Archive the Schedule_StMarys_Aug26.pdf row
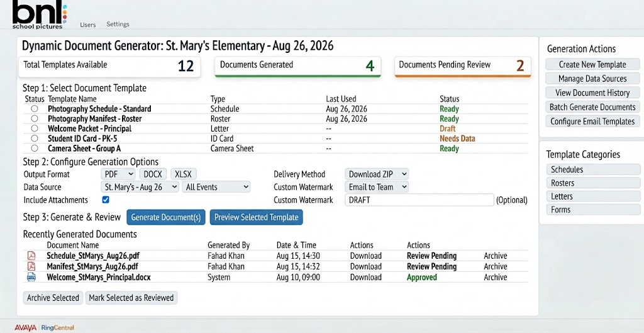644x333 pixels. click(x=496, y=256)
